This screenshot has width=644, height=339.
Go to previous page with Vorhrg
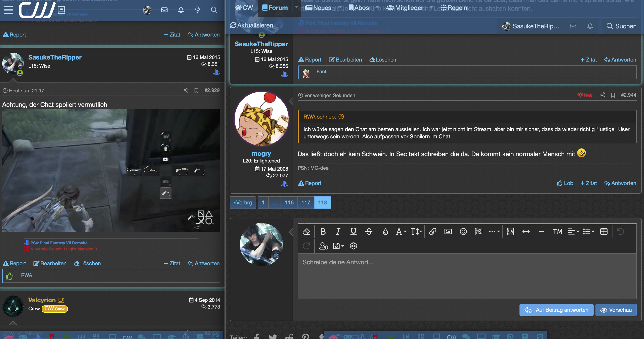[x=243, y=202]
